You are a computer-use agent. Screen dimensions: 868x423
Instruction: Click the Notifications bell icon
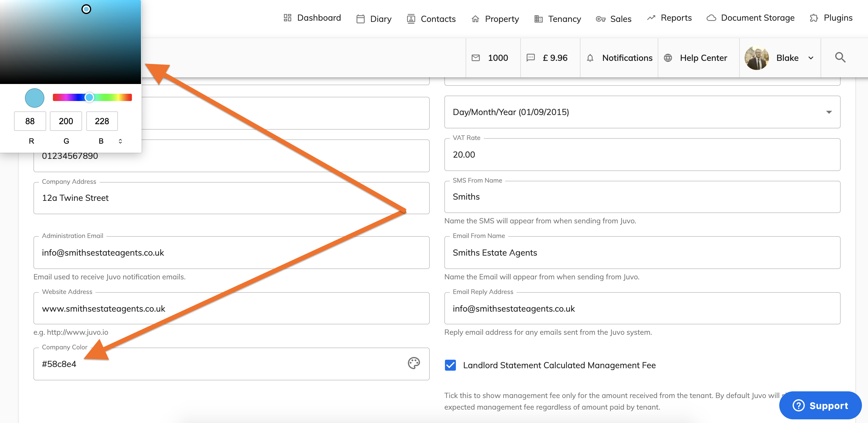[590, 58]
